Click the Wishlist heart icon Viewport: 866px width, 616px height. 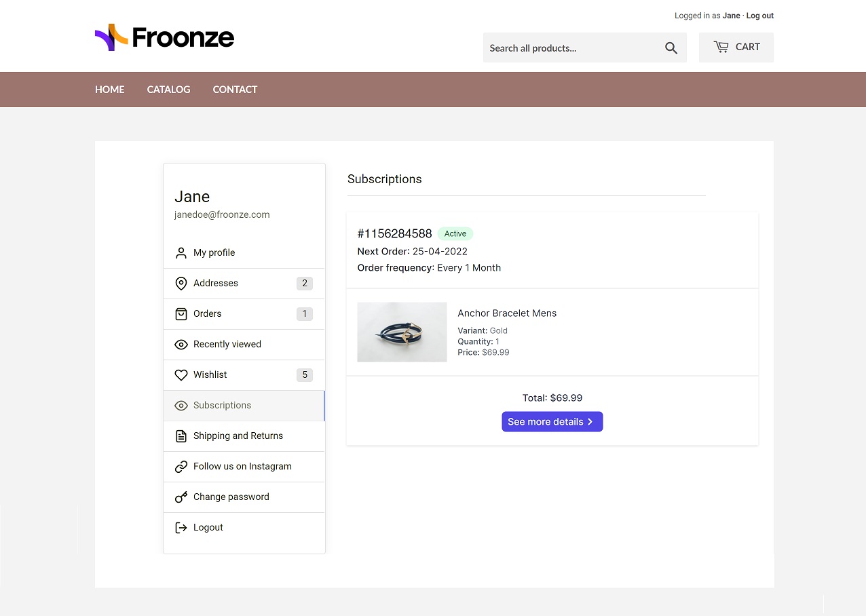pyautogui.click(x=181, y=375)
